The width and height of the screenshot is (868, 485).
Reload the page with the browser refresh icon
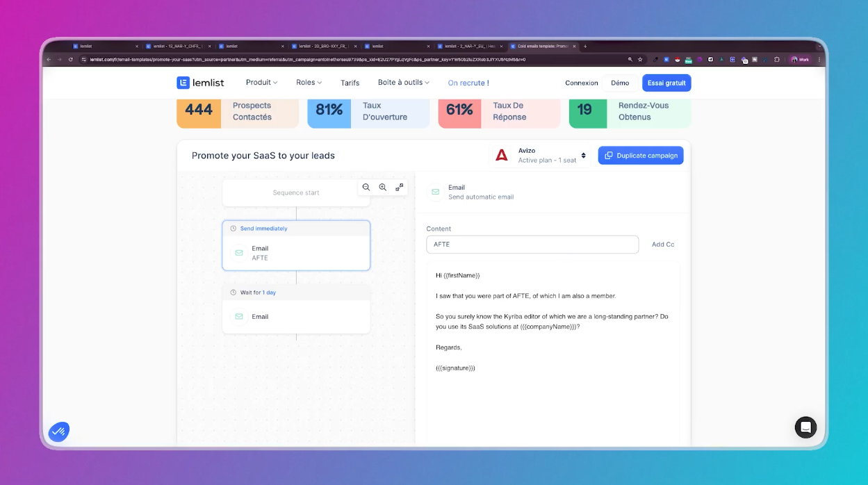click(x=71, y=60)
